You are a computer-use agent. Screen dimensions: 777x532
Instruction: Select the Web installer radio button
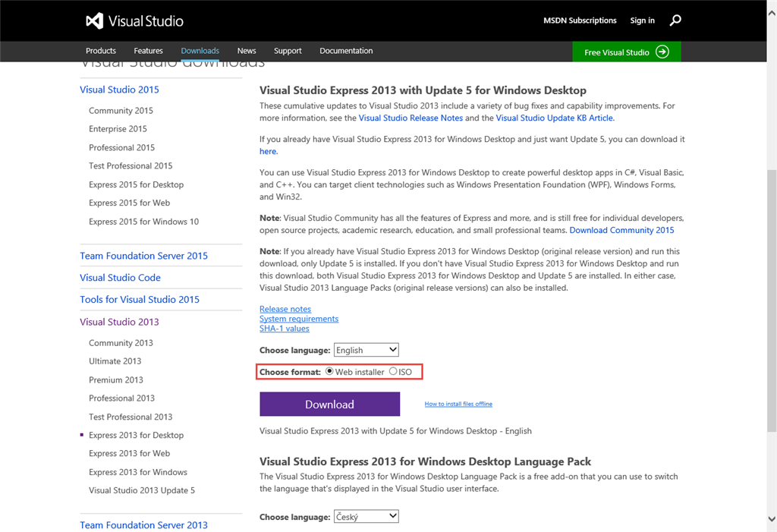point(329,371)
